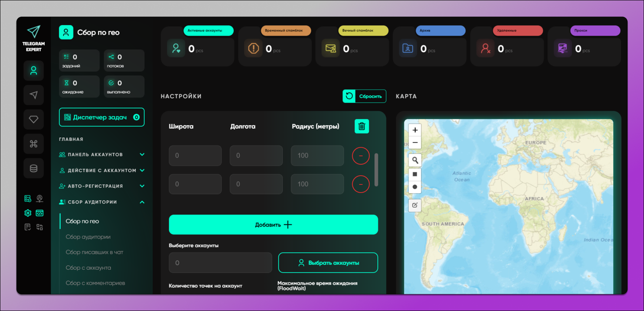644x311 pixels.
Task: Click the Добавить button
Action: tap(273, 224)
